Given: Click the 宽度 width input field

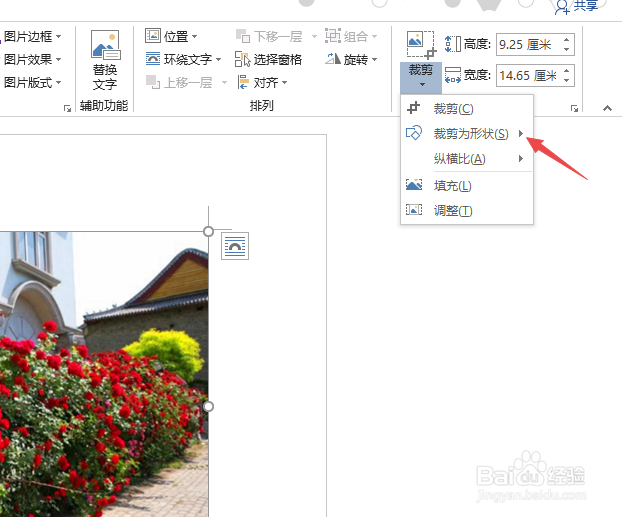Looking at the screenshot, I should 535,75.
